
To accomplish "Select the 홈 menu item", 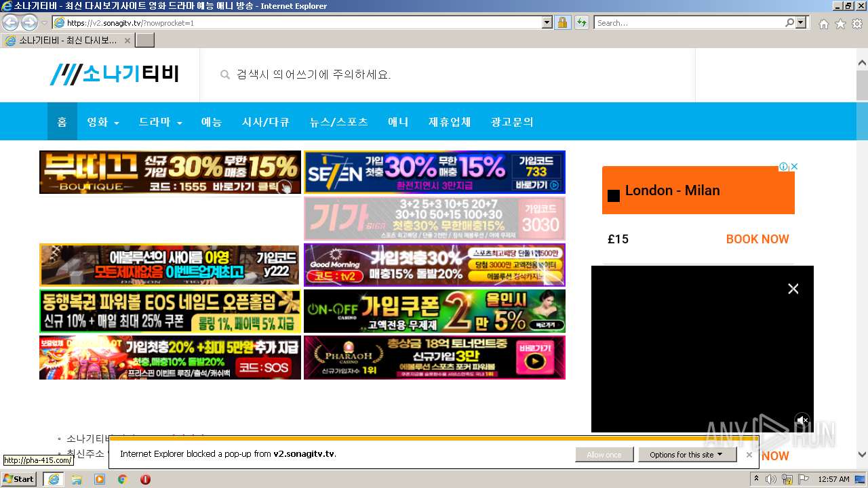I will 62,121.
